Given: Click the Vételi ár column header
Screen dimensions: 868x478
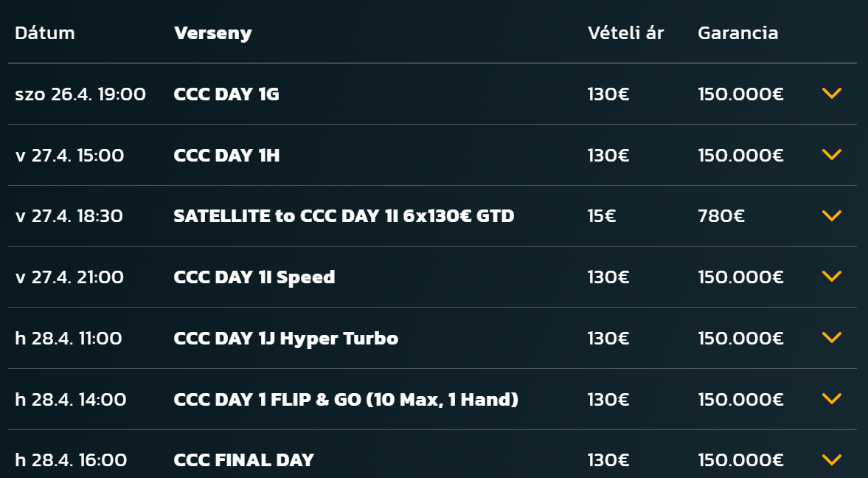Looking at the screenshot, I should [x=625, y=33].
